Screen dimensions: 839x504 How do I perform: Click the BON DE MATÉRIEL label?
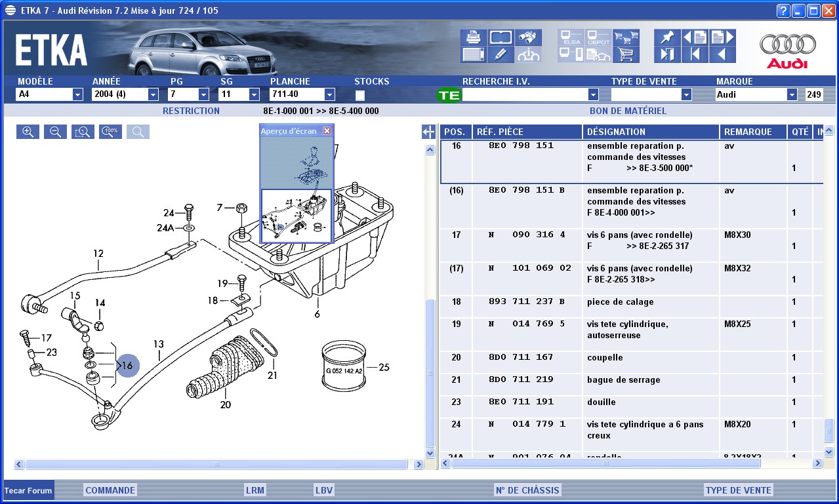click(x=627, y=111)
